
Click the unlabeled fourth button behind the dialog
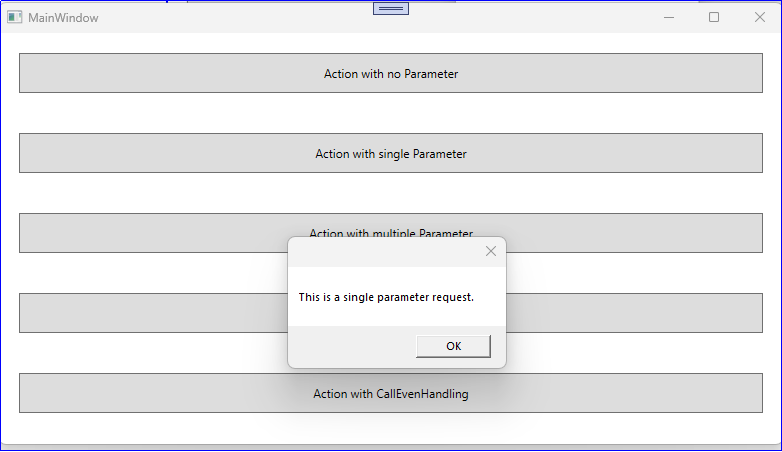point(150,313)
